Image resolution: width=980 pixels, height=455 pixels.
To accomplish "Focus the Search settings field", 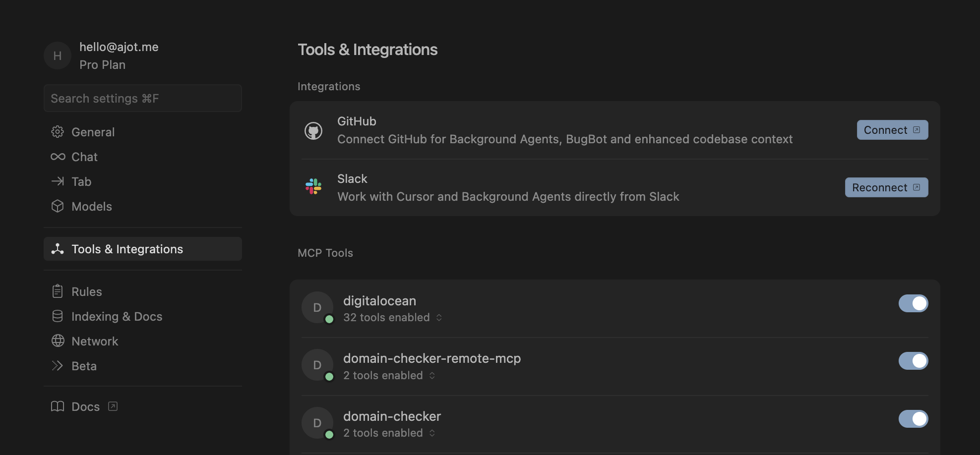I will tap(143, 98).
